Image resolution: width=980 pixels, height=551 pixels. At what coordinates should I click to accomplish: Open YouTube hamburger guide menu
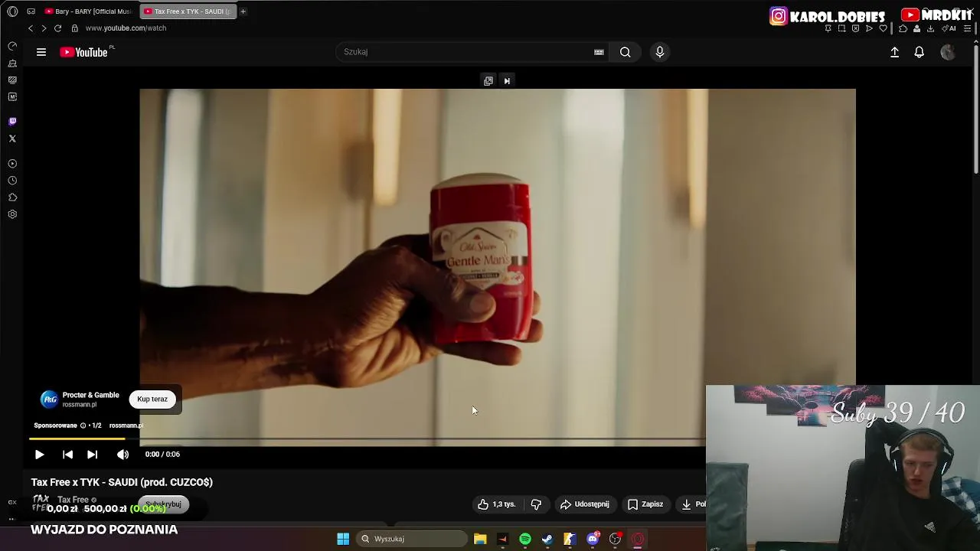[41, 52]
